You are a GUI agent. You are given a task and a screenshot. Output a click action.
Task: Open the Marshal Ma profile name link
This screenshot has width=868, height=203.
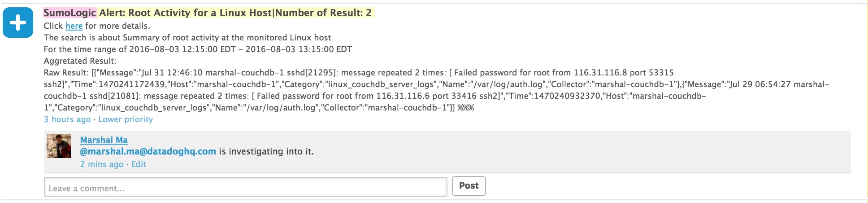[104, 140]
